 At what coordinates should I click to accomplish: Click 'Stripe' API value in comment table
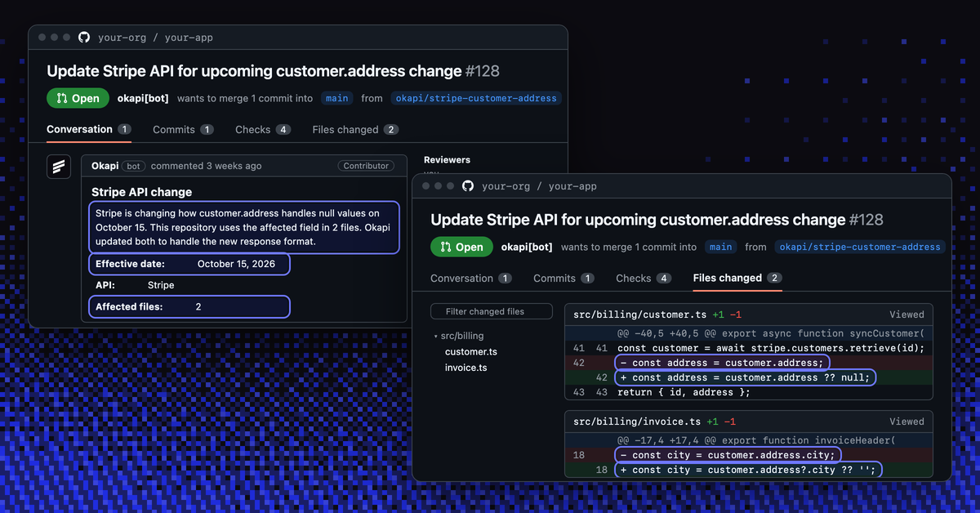tap(161, 285)
